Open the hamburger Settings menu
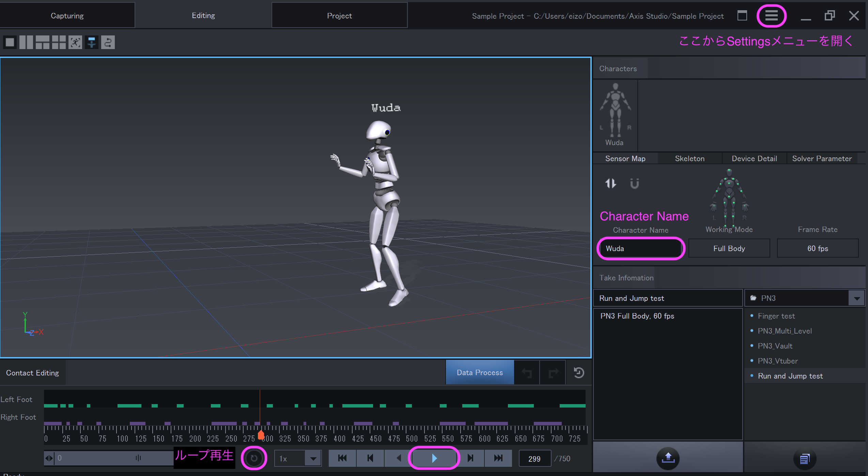 tap(771, 16)
